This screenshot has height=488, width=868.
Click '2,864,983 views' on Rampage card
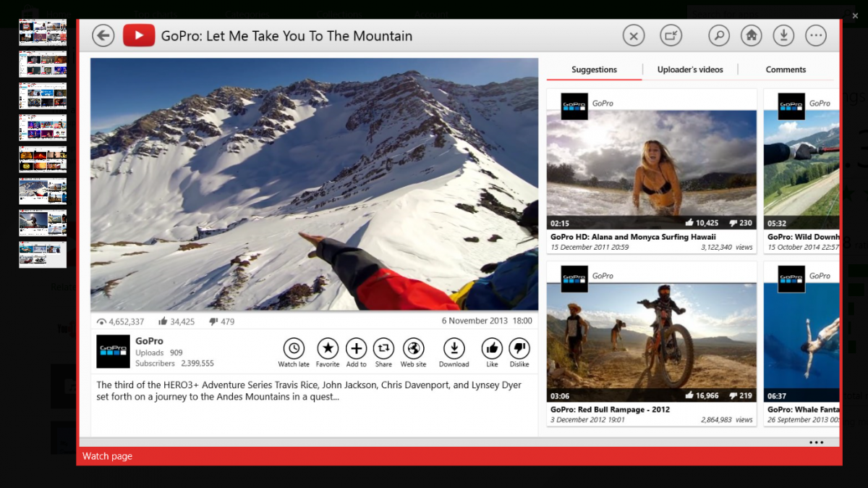click(x=727, y=420)
